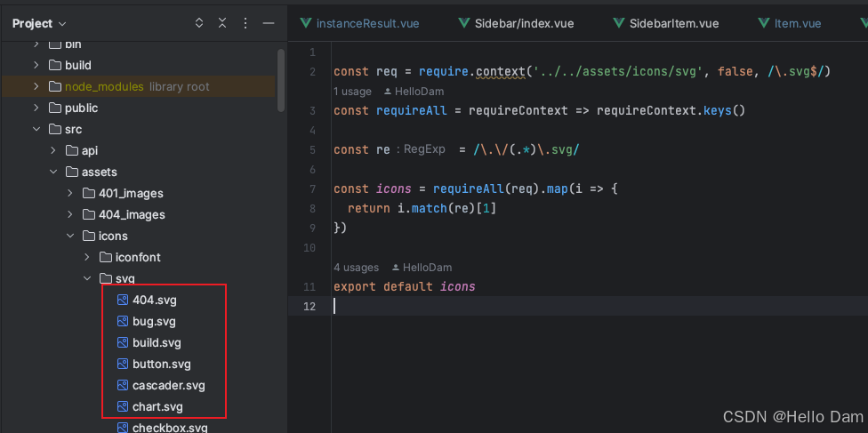The height and width of the screenshot is (433, 868).
Task: Click the image file icon of cascader.svg
Action: coord(123,385)
